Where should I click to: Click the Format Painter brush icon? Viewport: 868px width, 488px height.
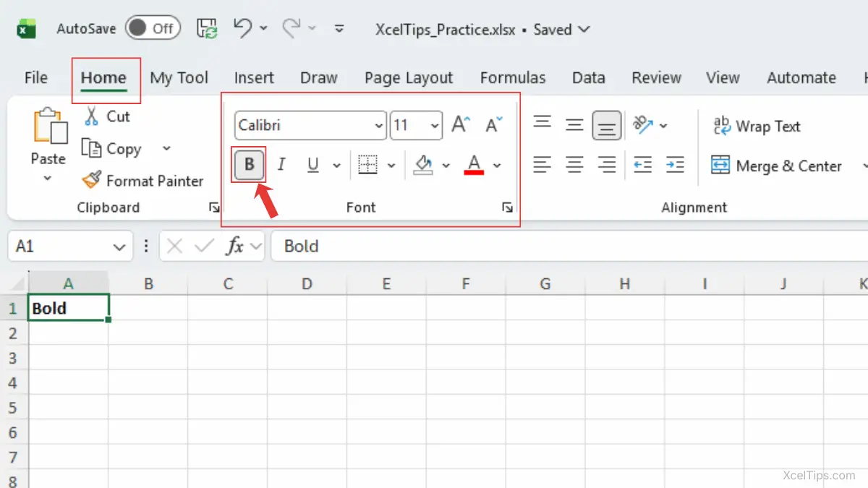(91, 180)
